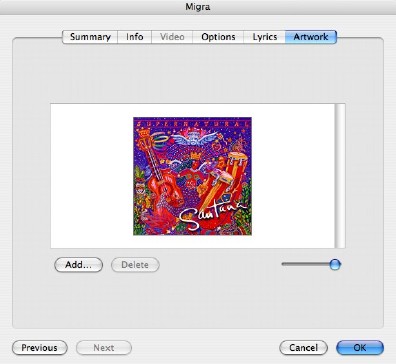The height and width of the screenshot is (364, 396).
Task: Open the Info tab
Action: click(x=135, y=37)
